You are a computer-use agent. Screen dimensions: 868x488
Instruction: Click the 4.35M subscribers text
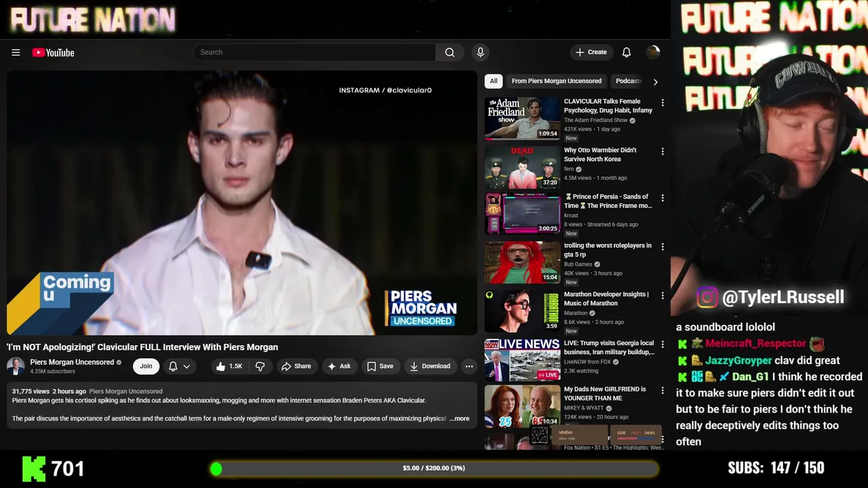pyautogui.click(x=52, y=371)
